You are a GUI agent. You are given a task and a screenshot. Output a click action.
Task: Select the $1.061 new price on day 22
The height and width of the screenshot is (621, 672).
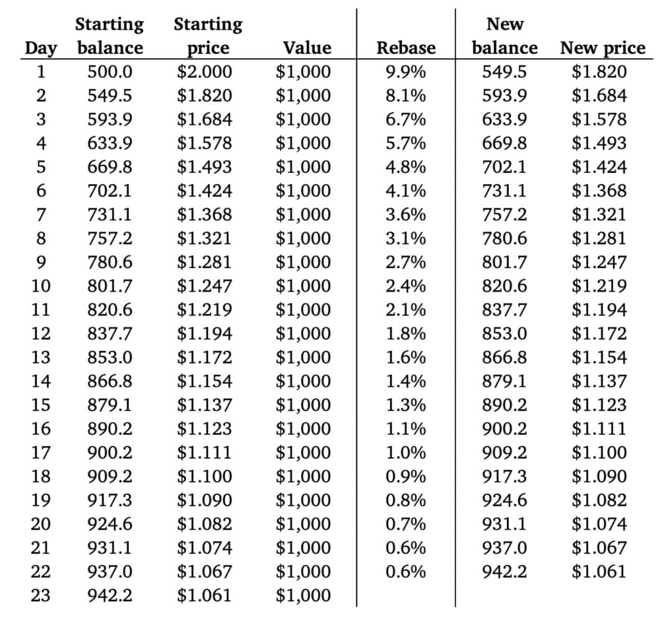coord(599,571)
